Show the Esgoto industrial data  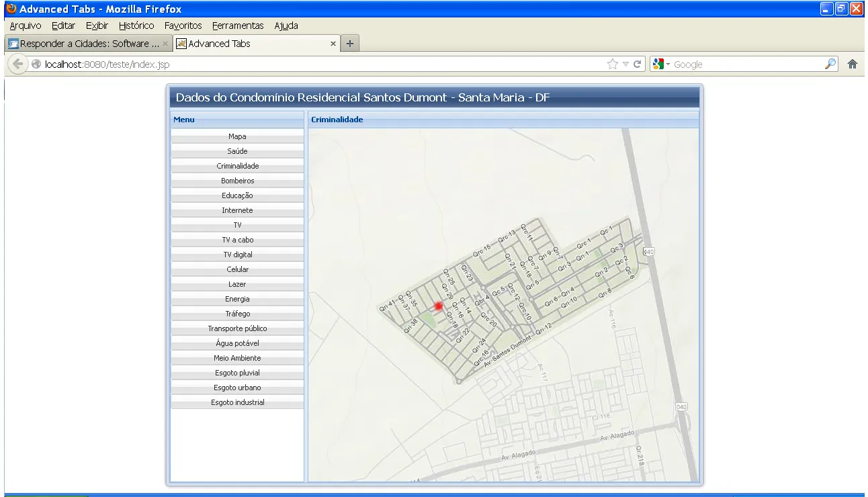click(x=237, y=402)
